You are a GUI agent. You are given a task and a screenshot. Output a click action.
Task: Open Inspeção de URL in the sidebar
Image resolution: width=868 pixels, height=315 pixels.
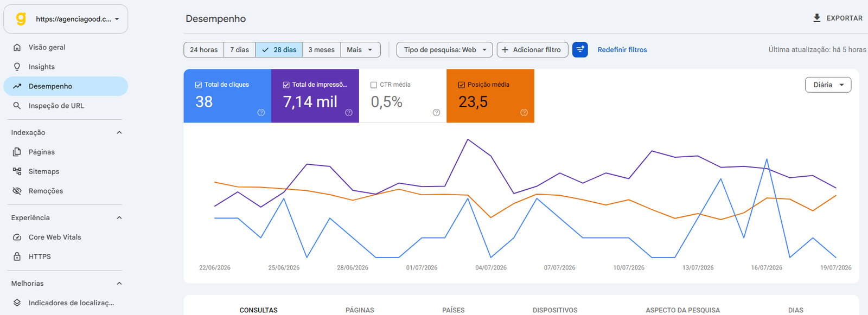point(66,106)
